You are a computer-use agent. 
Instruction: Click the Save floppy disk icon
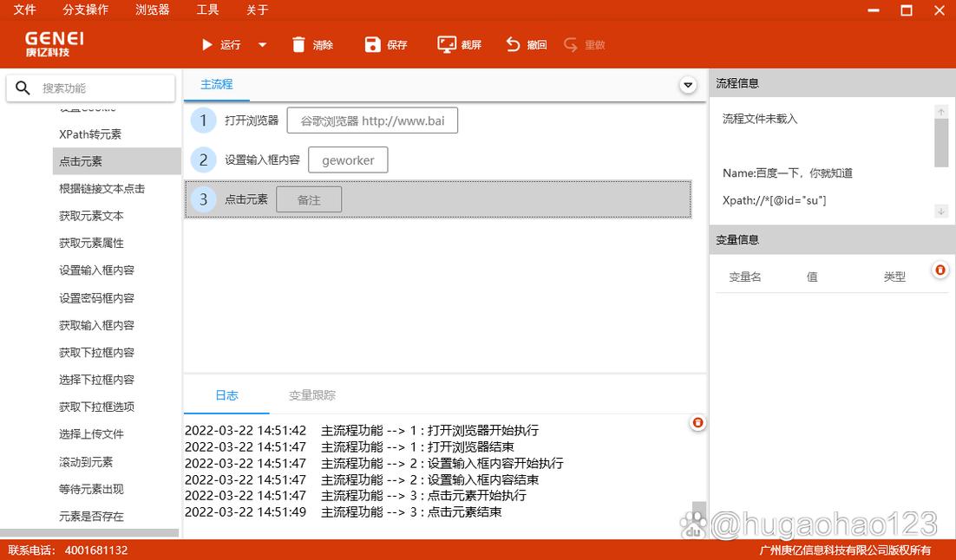coord(373,44)
